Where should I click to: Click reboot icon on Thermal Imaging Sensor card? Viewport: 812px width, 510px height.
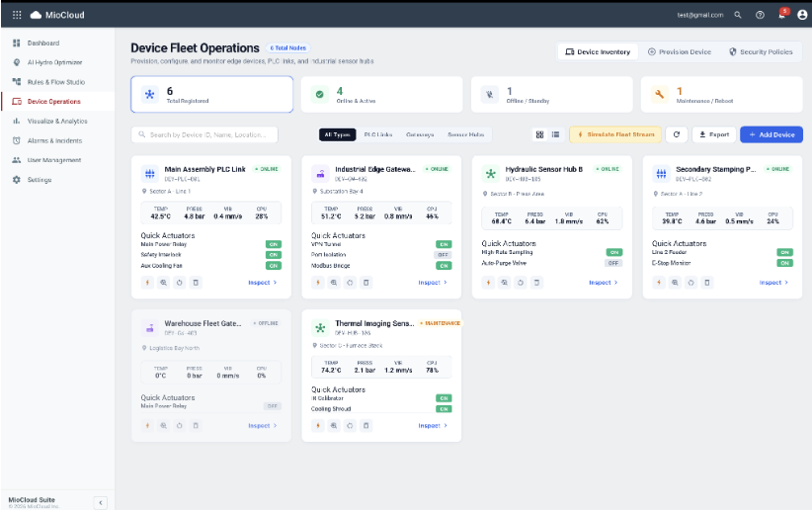click(350, 426)
